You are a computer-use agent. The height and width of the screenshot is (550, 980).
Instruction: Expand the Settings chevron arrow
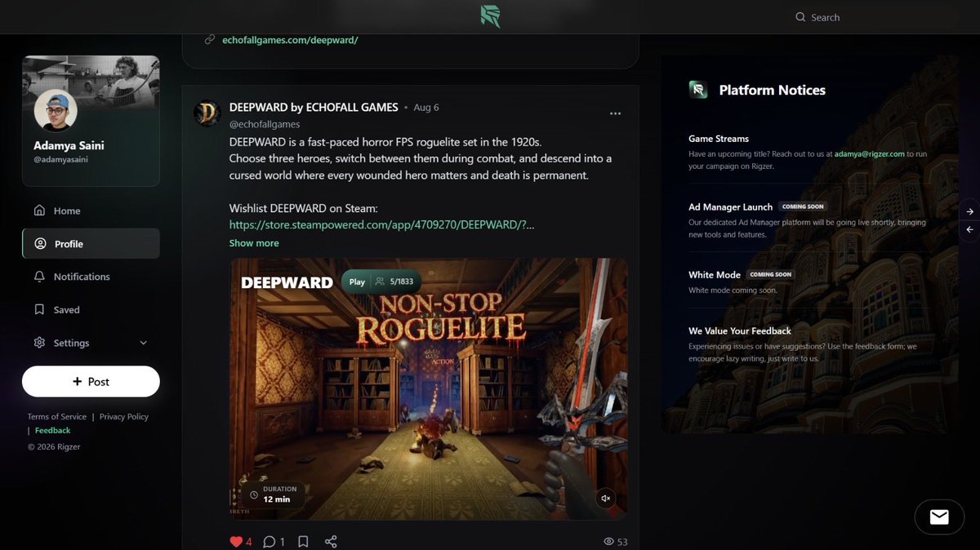pos(144,343)
